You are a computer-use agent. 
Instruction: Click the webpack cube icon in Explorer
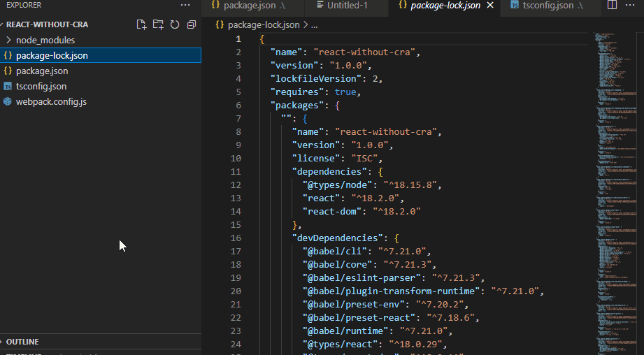pyautogui.click(x=8, y=102)
